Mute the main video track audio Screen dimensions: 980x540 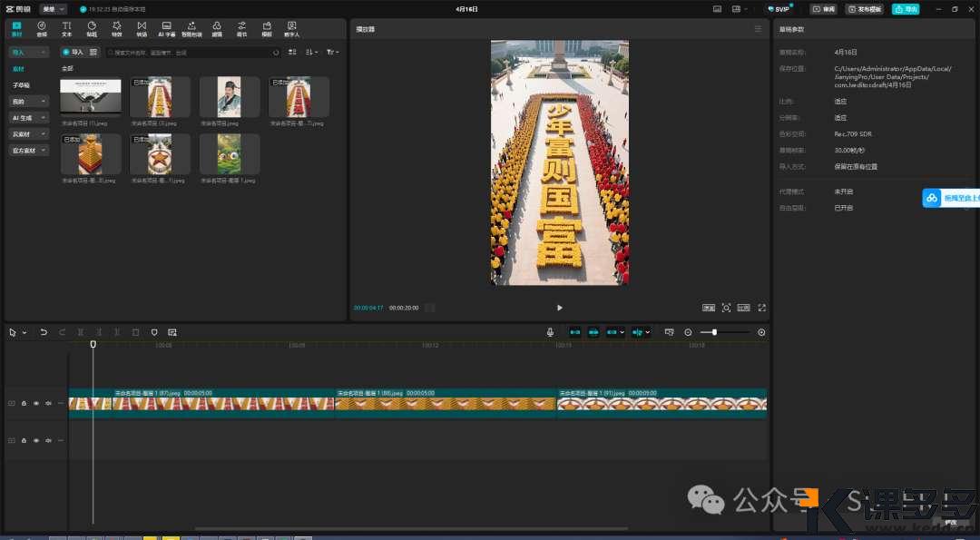coord(48,403)
